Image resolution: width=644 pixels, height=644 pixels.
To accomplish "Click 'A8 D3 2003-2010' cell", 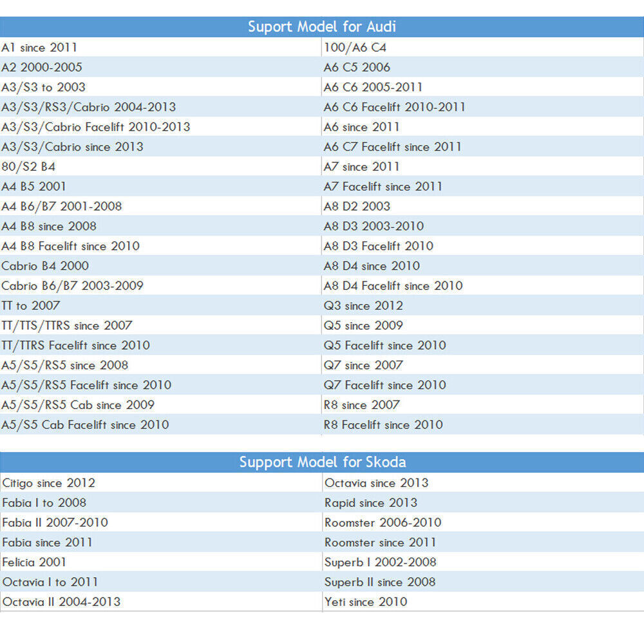I will pos(482,226).
